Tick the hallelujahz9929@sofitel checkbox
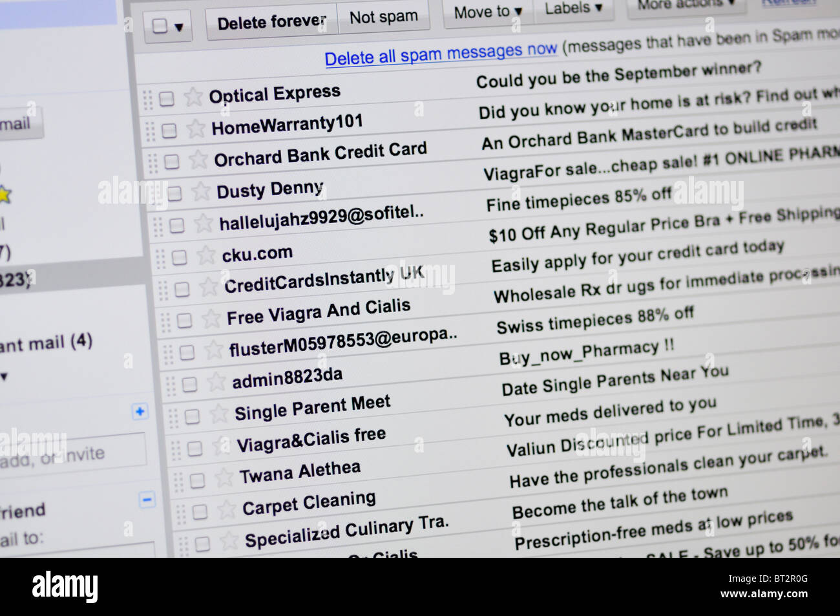This screenshot has width=840, height=616. coord(176,225)
